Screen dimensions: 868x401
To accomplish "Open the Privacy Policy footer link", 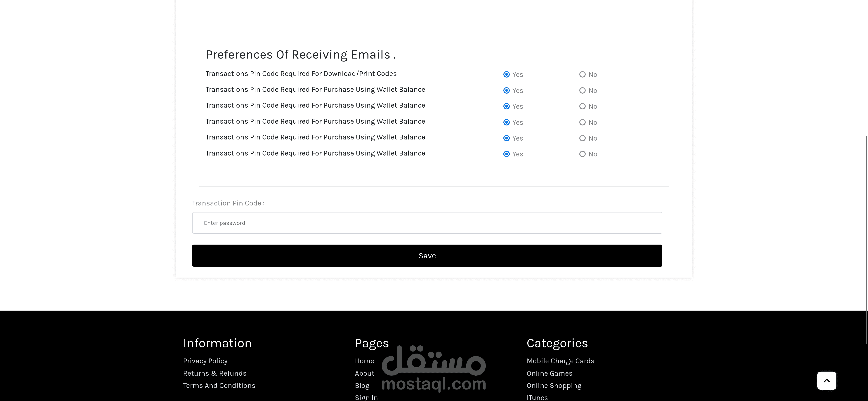I will (x=205, y=361).
